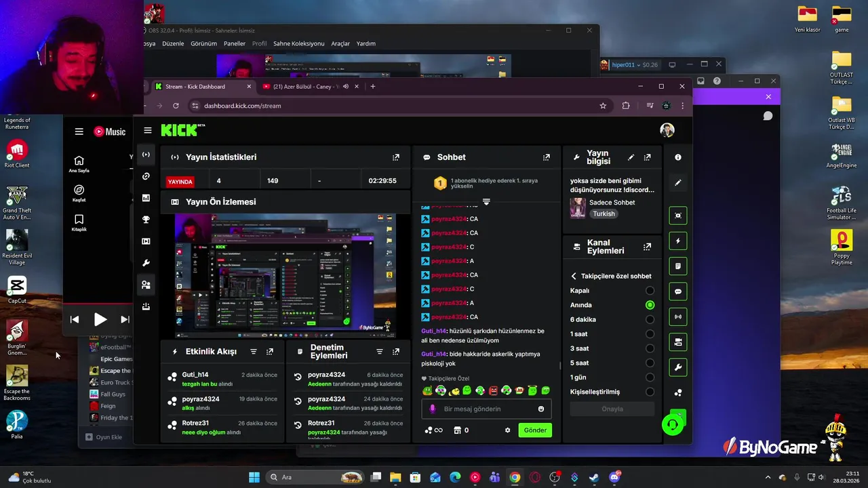Viewport: 868px width, 488px height.
Task: Open the emoji picker in chat input
Action: [541, 409]
